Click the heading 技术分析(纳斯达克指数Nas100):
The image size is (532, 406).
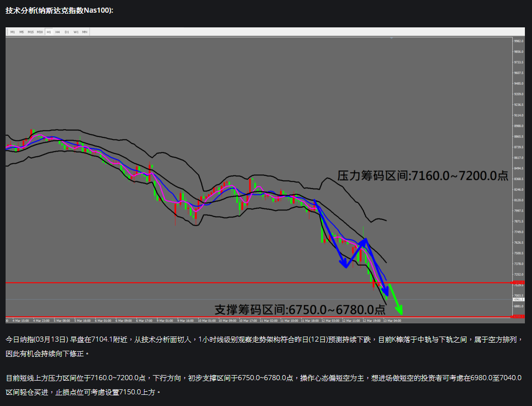pos(59,11)
